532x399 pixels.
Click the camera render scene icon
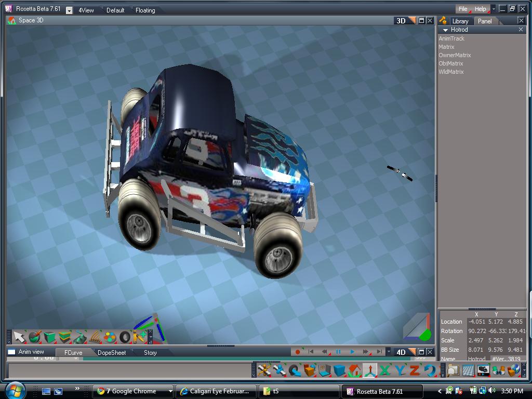click(483, 370)
